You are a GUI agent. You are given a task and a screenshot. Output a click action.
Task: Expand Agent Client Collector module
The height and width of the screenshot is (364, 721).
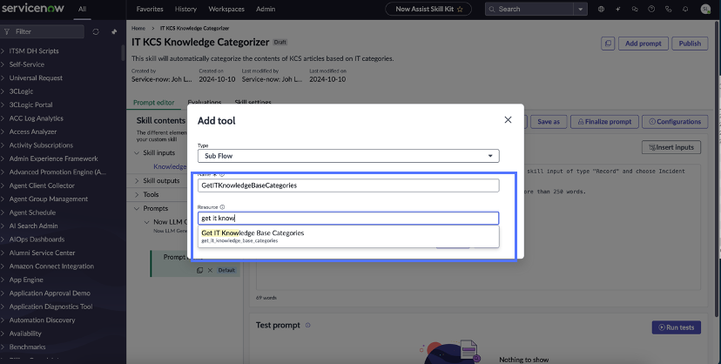[x=41, y=186]
